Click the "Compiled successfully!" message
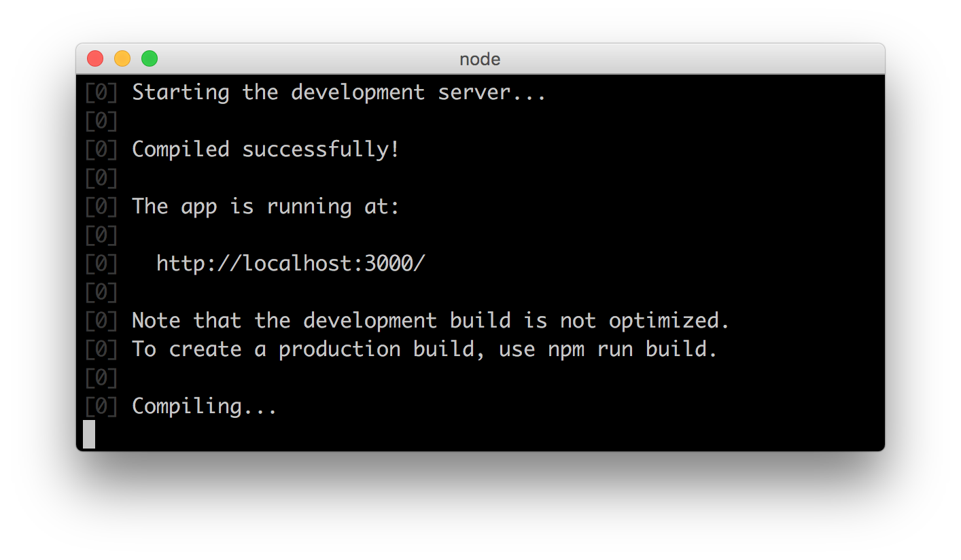 265,150
